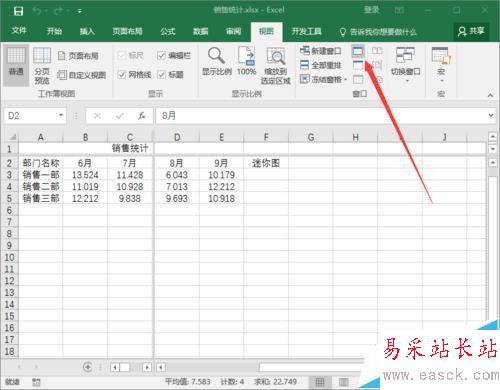Switch to the 公式 Formulas tab

[x=168, y=31]
